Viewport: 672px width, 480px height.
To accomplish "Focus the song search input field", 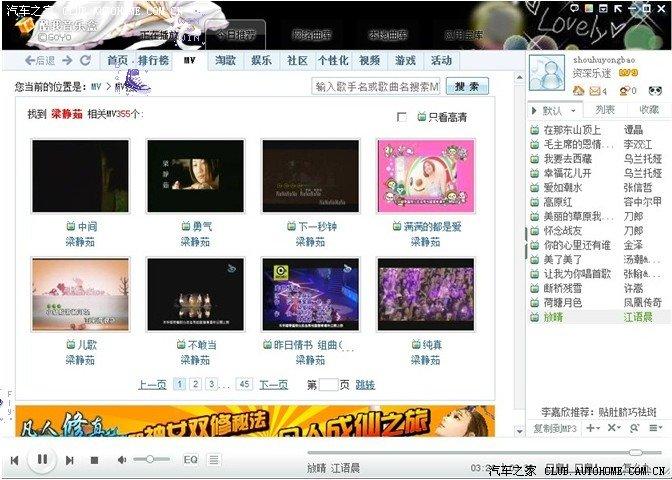I will 376,87.
